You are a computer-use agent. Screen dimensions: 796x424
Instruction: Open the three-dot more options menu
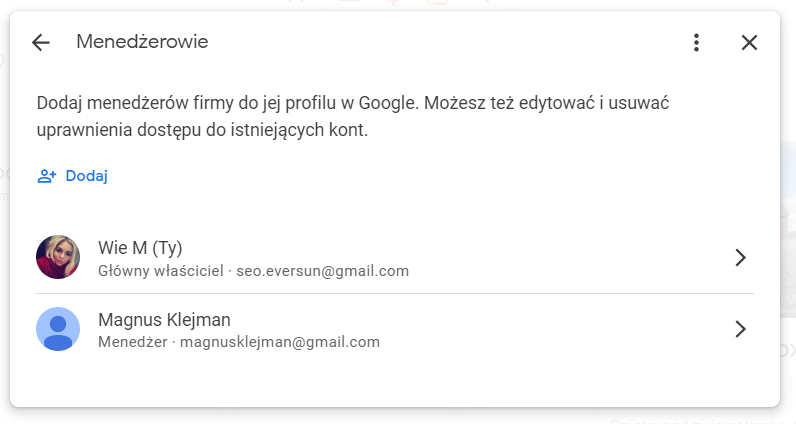pos(696,42)
